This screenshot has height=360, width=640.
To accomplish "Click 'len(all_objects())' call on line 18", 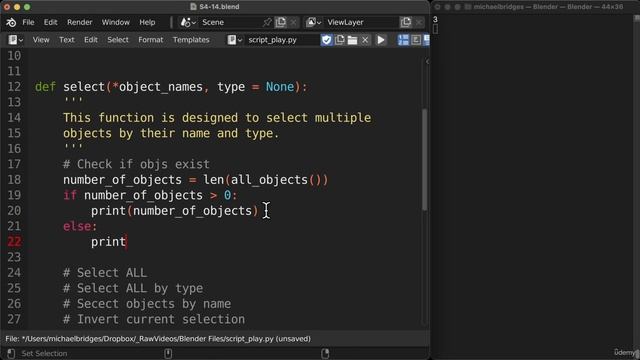I will click(266, 180).
